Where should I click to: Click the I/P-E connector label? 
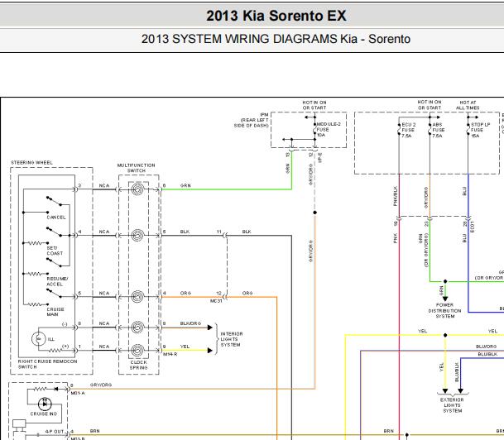[x=319, y=157]
